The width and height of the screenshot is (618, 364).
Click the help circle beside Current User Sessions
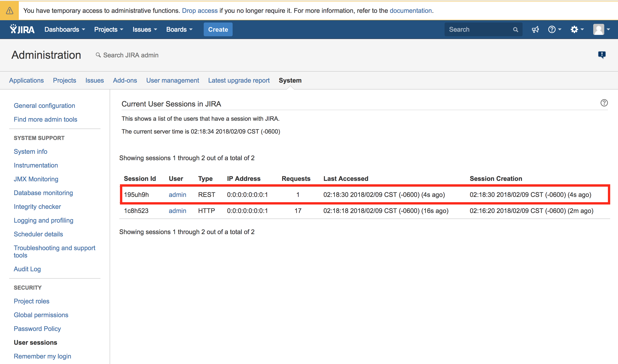coord(604,103)
